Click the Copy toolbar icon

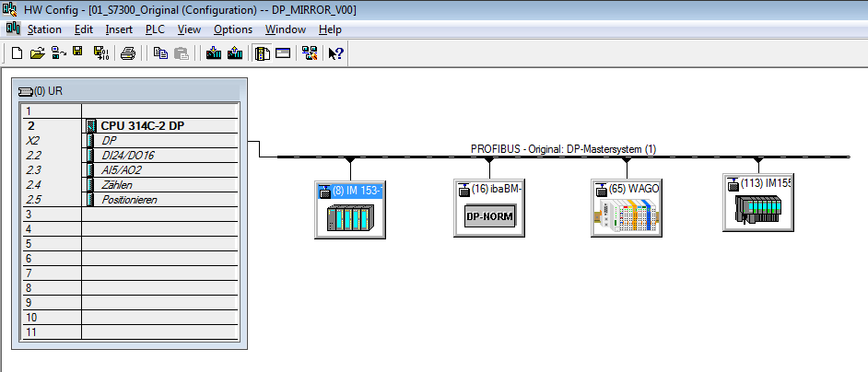coord(160,53)
